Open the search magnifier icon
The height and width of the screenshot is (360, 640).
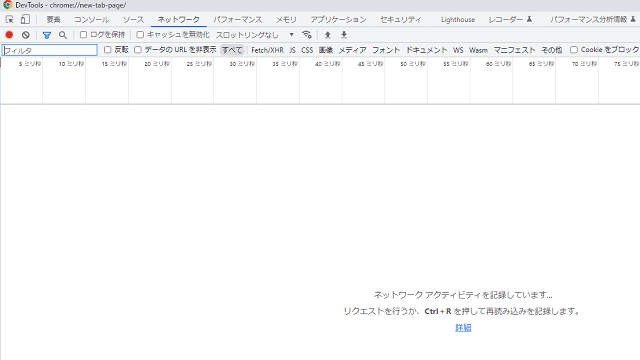pos(63,35)
